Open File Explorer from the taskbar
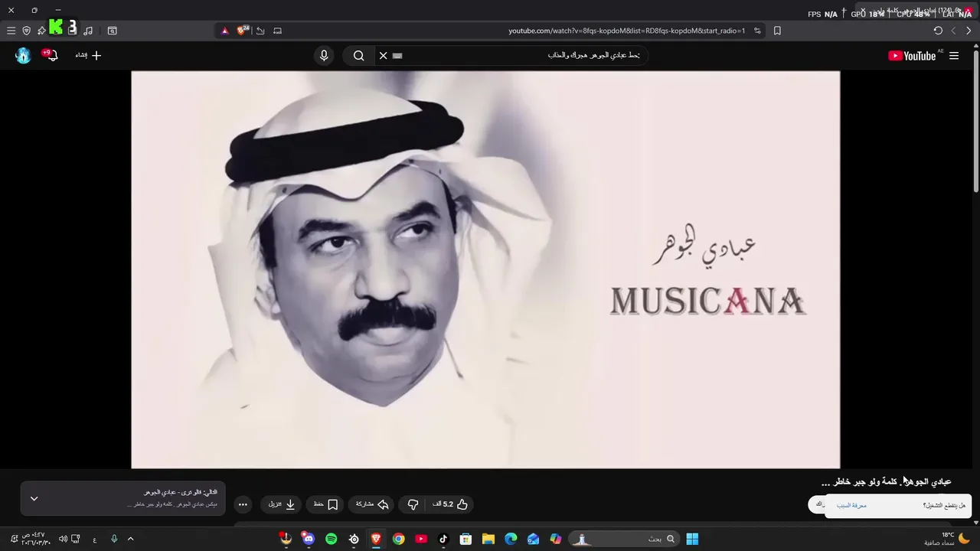 click(x=488, y=539)
